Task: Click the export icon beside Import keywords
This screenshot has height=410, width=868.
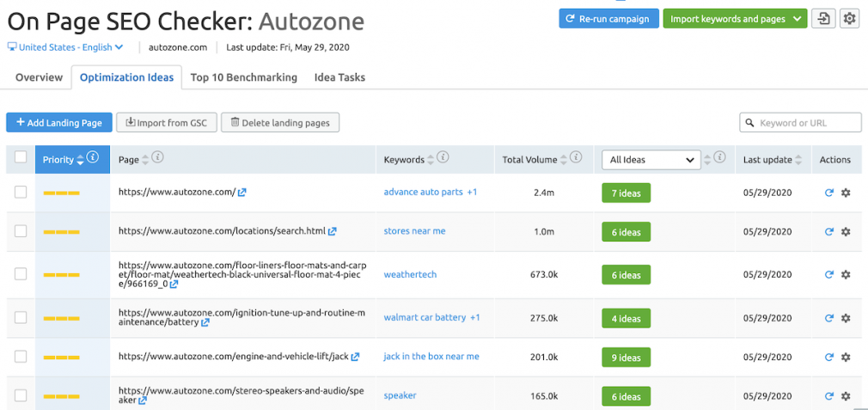Action: click(823, 18)
